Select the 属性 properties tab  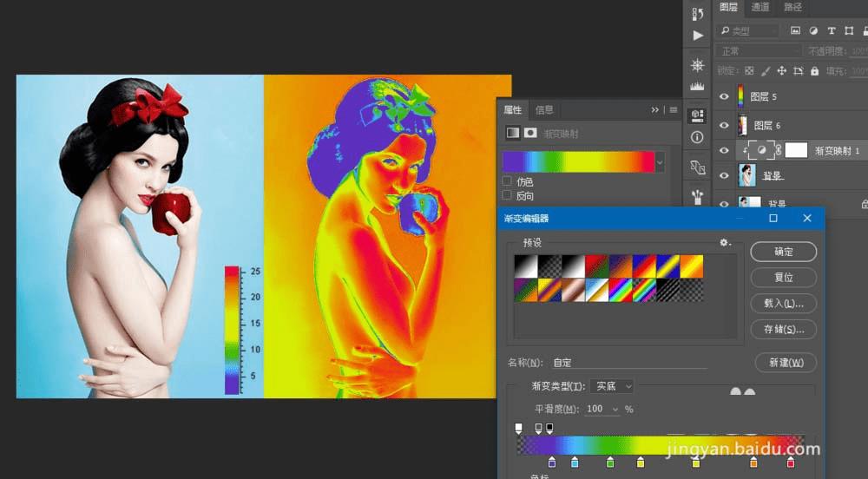[513, 109]
